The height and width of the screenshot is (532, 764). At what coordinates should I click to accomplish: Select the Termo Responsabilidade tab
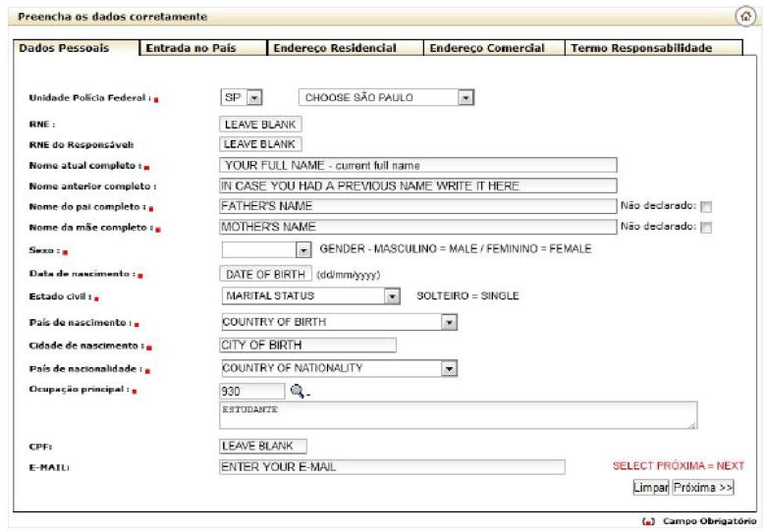click(641, 48)
